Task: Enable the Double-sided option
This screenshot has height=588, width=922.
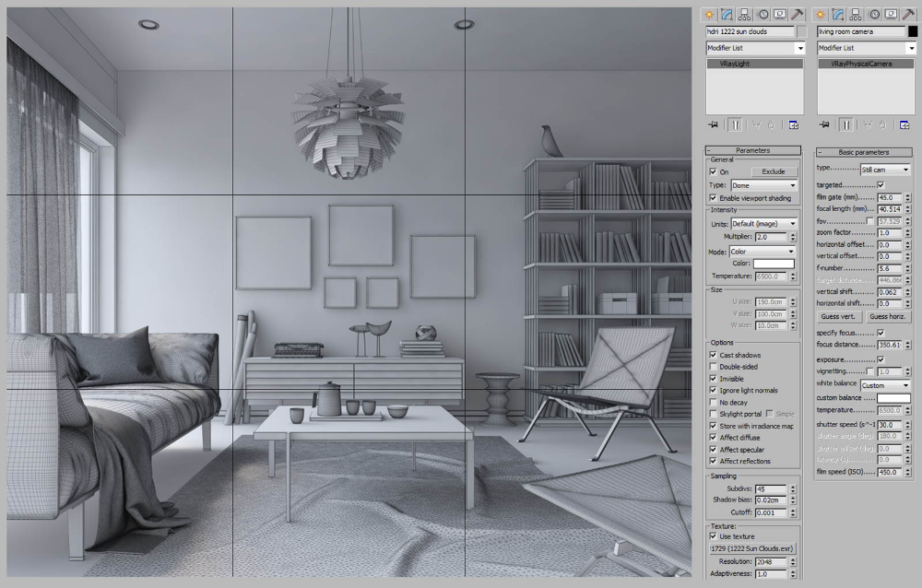Action: (x=713, y=367)
